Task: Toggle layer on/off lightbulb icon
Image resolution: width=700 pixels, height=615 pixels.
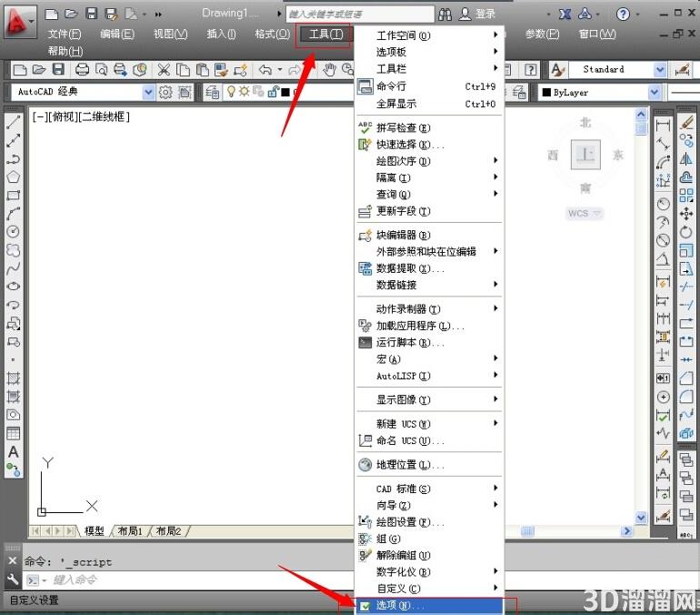Action: (231, 92)
